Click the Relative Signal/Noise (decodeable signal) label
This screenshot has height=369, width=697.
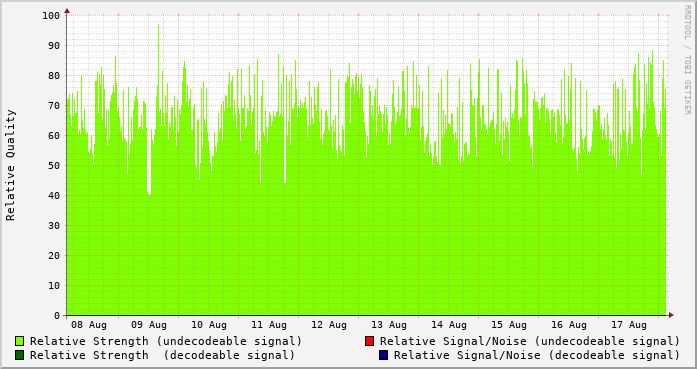(x=537, y=355)
